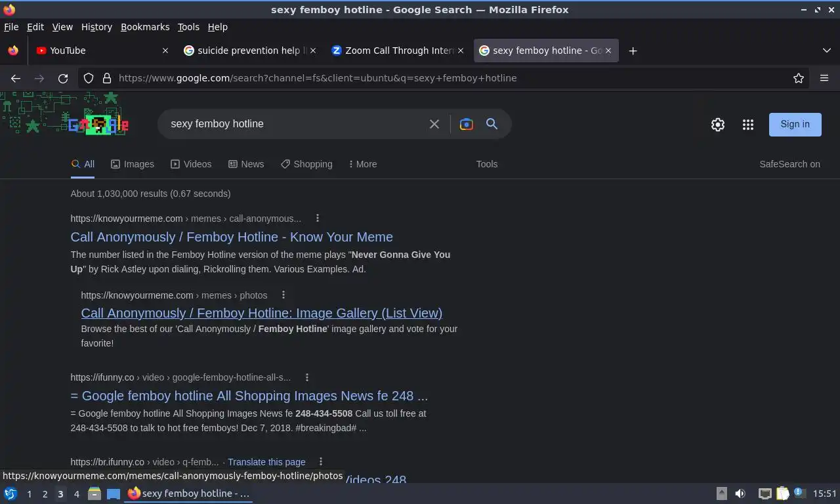Close the suicide prevention help tab
This screenshot has height=504, width=840.
pos(313,51)
